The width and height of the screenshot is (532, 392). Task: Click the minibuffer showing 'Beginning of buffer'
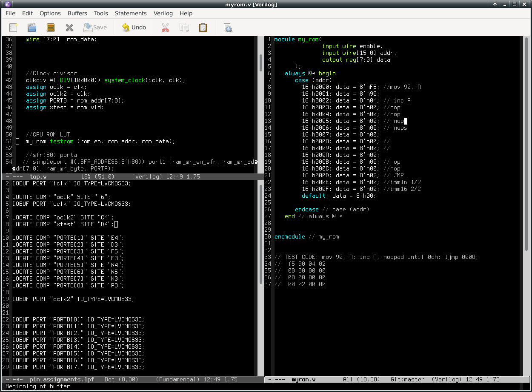click(x=37, y=386)
